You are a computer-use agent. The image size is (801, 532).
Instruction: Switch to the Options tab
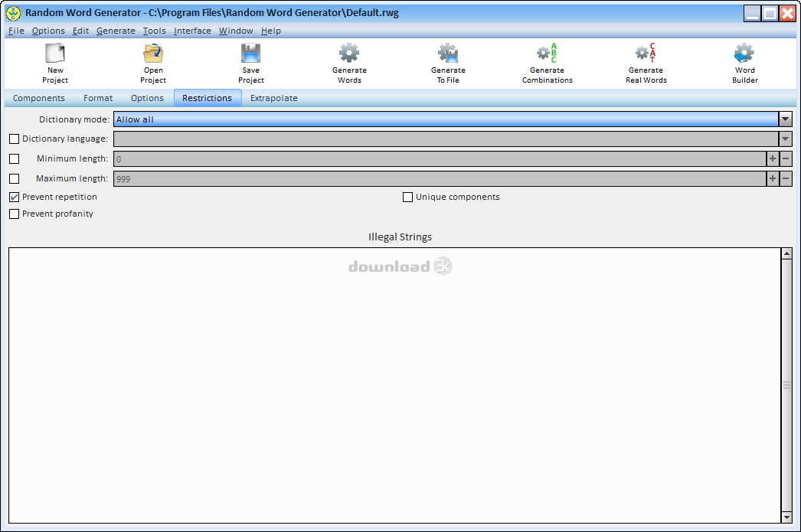[x=147, y=98]
